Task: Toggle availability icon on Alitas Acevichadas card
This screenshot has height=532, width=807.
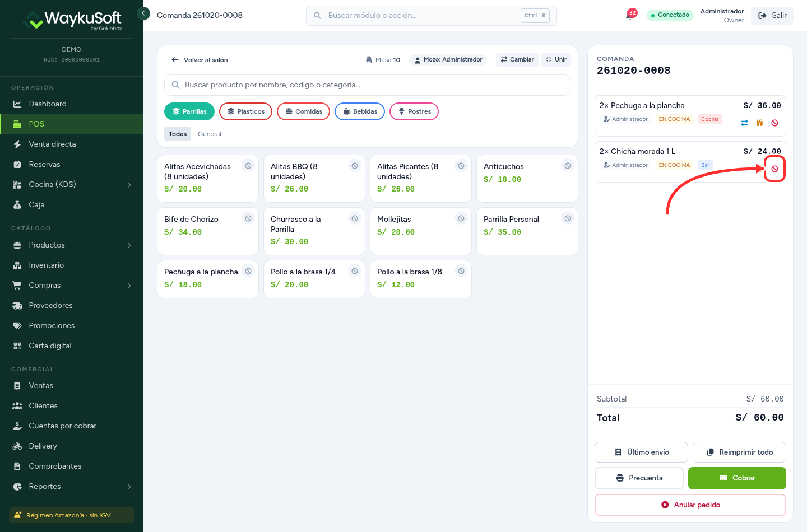Action: coord(248,166)
